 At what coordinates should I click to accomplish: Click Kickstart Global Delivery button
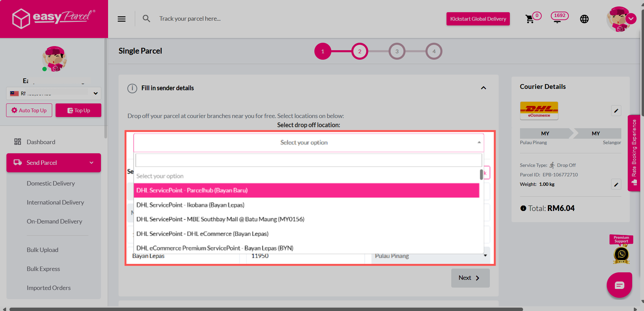pyautogui.click(x=478, y=19)
